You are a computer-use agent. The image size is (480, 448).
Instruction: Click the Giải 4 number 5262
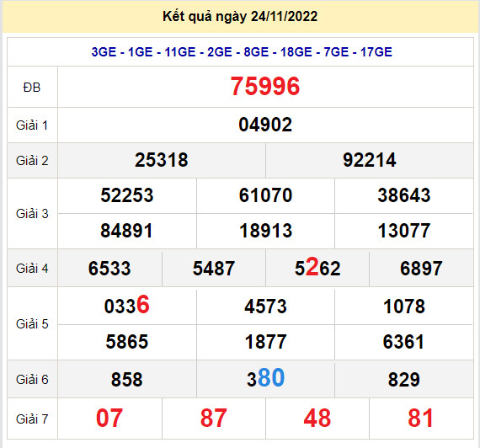point(317,267)
